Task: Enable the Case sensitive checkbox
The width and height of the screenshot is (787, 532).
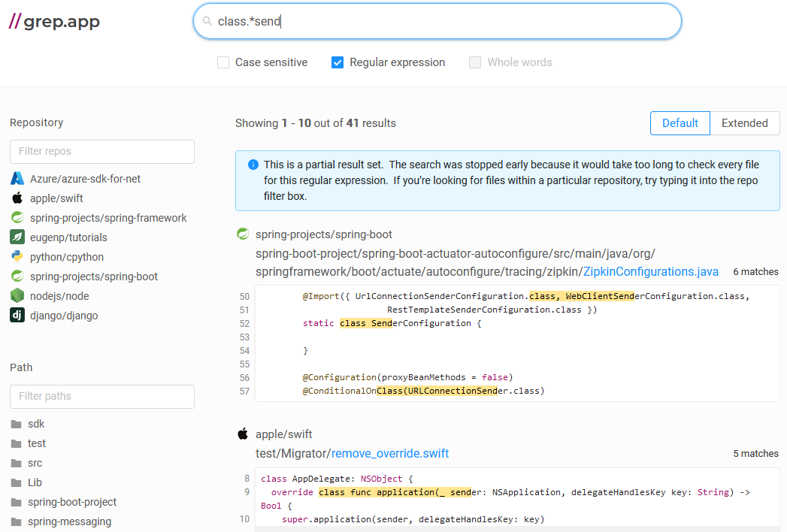Action: pos(223,62)
